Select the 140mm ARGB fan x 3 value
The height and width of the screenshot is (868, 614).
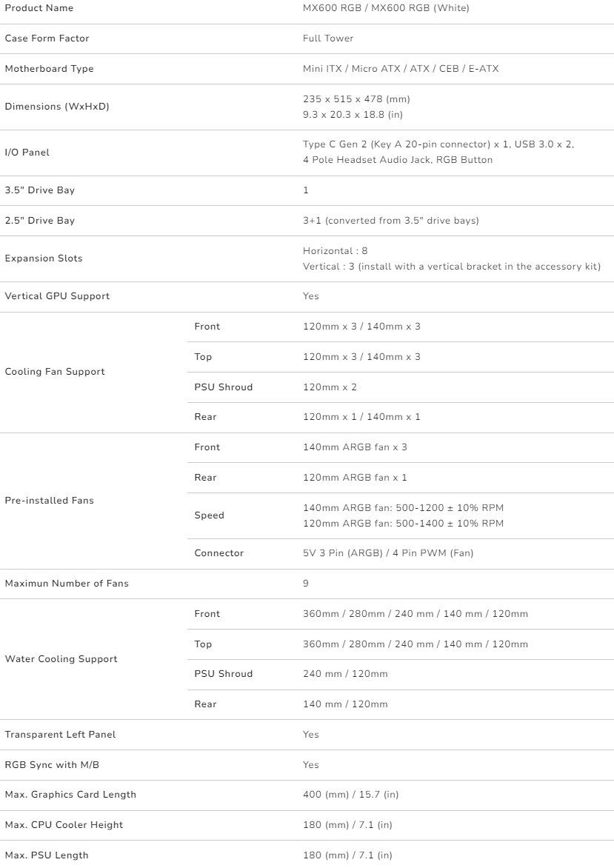(x=355, y=447)
